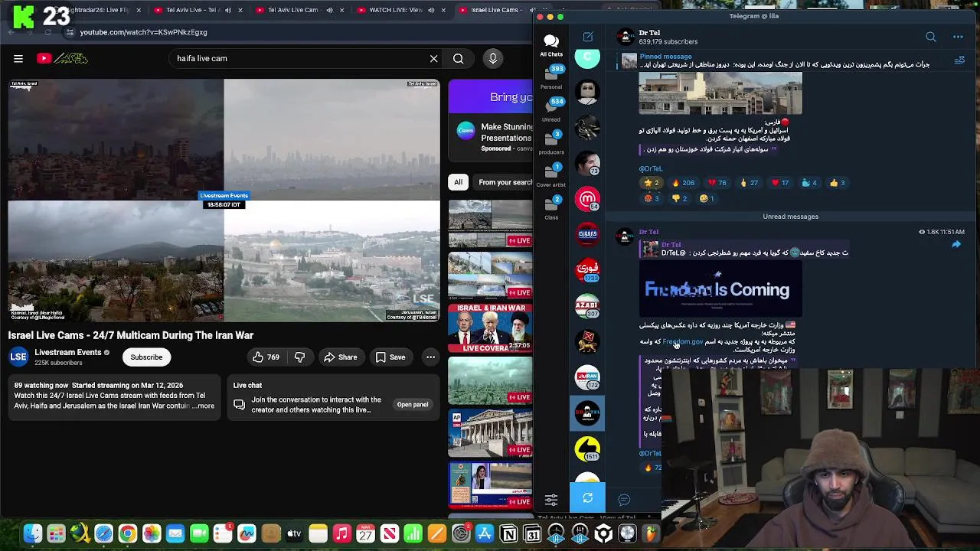The height and width of the screenshot is (551, 980).
Task: Show pinned messages list icon
Action: (959, 60)
